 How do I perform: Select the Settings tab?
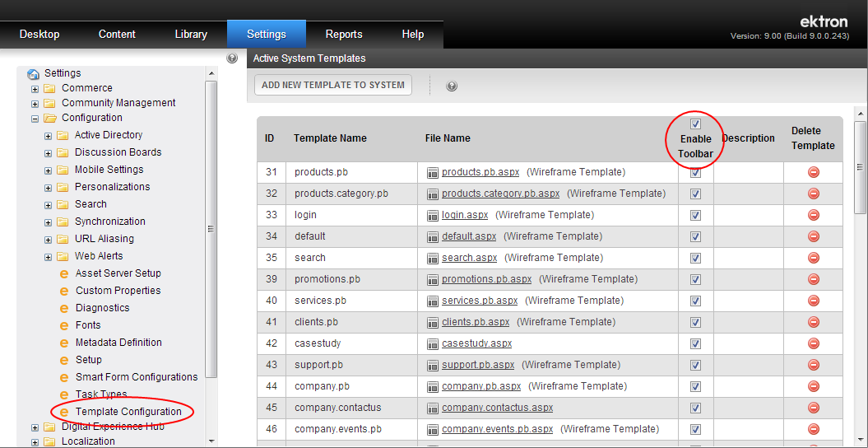(267, 35)
